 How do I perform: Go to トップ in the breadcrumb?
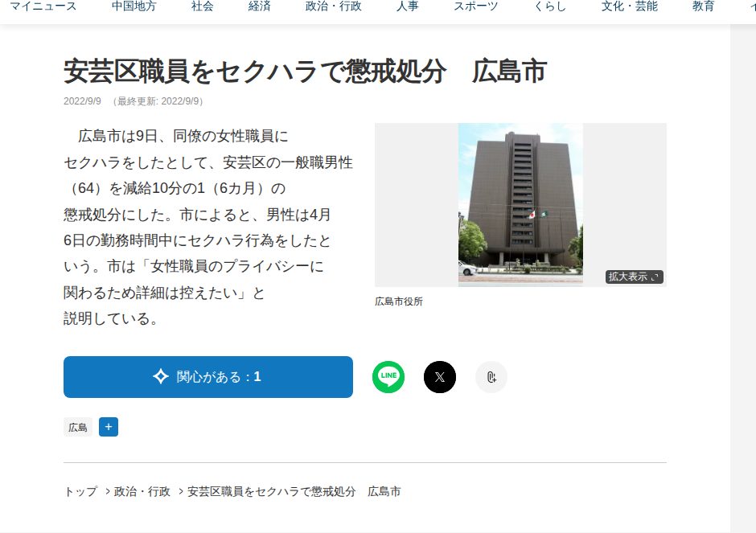pos(80,491)
